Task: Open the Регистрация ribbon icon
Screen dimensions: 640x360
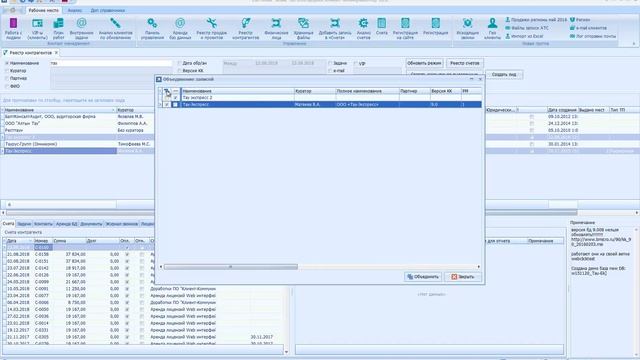Action: (436, 26)
